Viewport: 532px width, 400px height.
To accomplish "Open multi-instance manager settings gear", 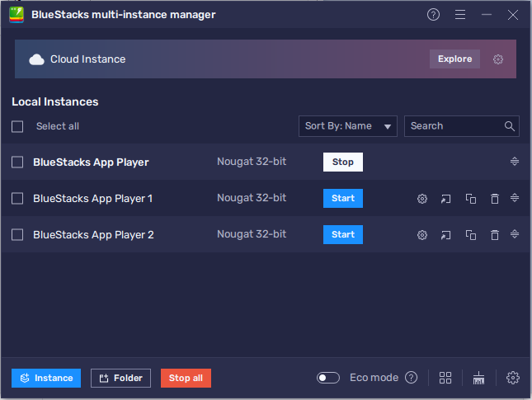I will click(x=513, y=378).
